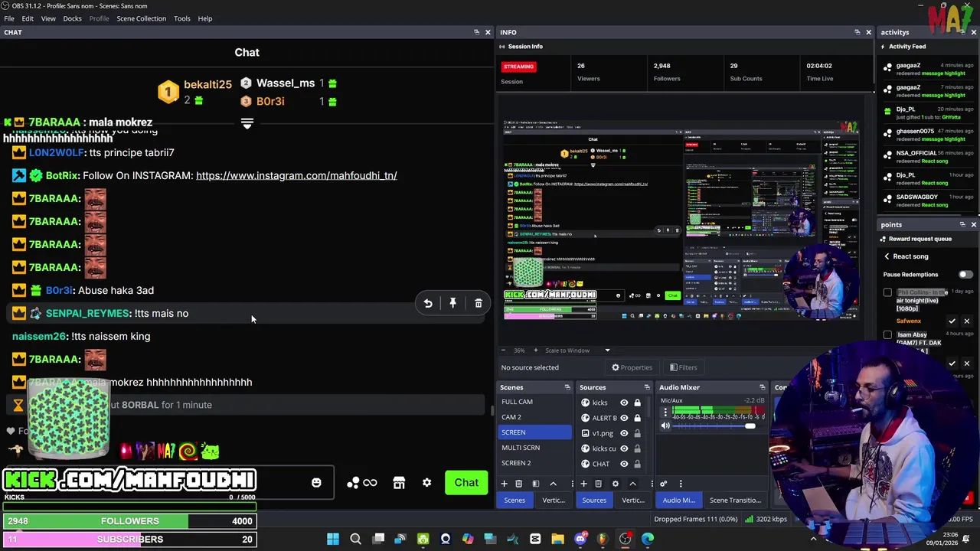Open Scenes panel three-dot overflow menu
The height and width of the screenshot is (551, 980).
tap(572, 484)
